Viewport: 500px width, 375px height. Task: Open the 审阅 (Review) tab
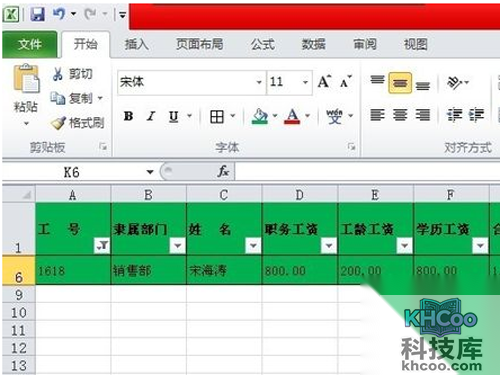pyautogui.click(x=365, y=44)
